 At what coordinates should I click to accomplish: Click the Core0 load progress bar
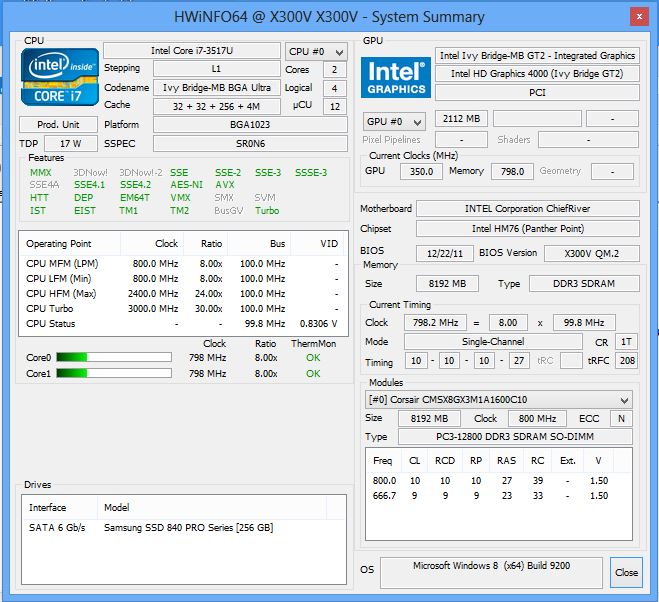114,357
